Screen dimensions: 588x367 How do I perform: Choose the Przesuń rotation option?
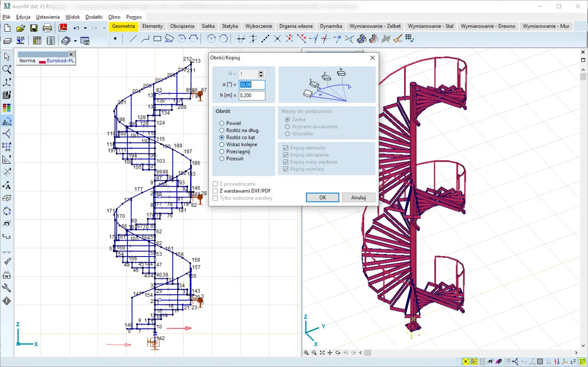pos(222,159)
